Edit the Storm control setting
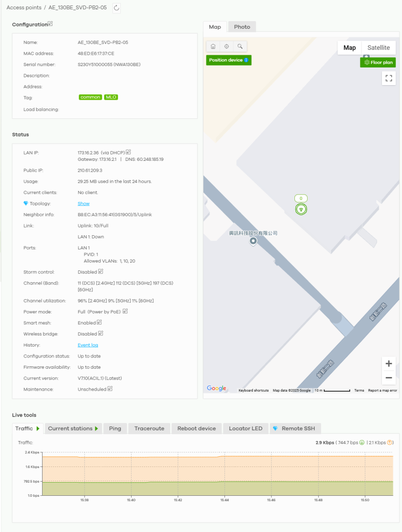The height and width of the screenshot is (532, 402). click(x=101, y=271)
